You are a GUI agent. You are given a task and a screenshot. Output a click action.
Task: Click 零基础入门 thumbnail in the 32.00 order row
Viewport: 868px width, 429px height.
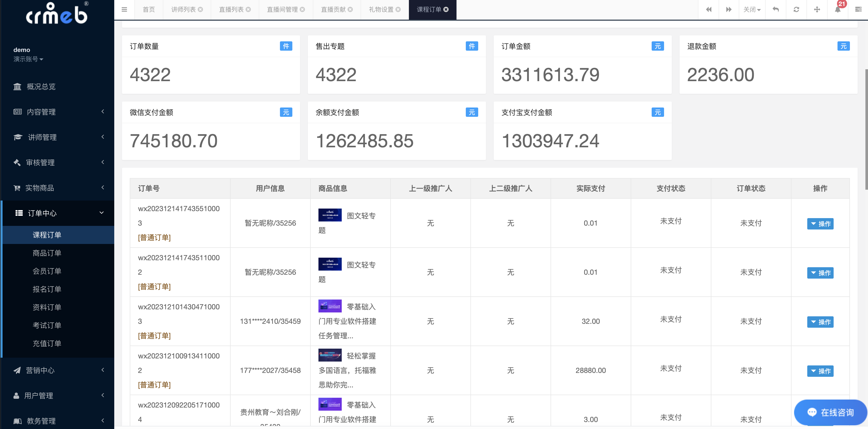330,306
